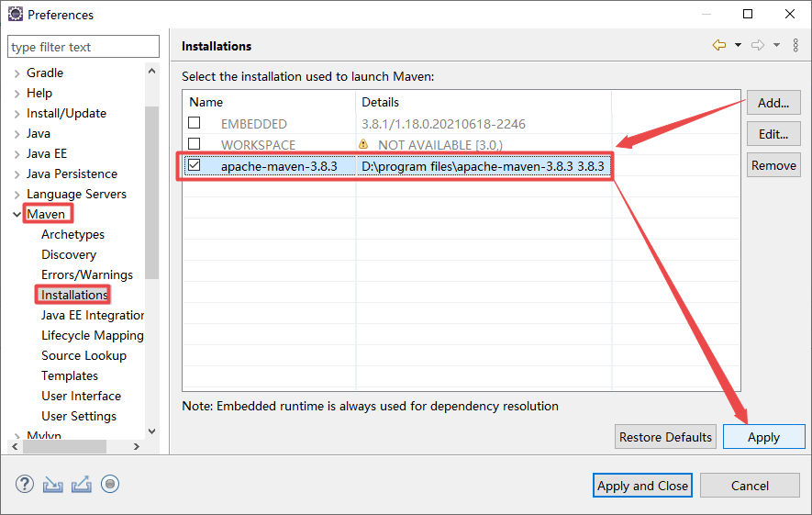Click the export preferences icon
Image resolution: width=812 pixels, height=515 pixels.
click(82, 485)
